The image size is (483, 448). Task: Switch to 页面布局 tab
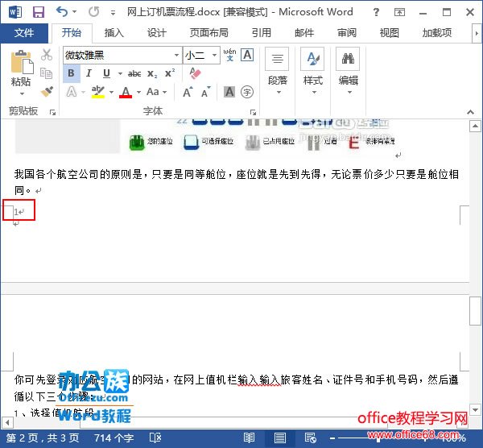click(x=209, y=33)
